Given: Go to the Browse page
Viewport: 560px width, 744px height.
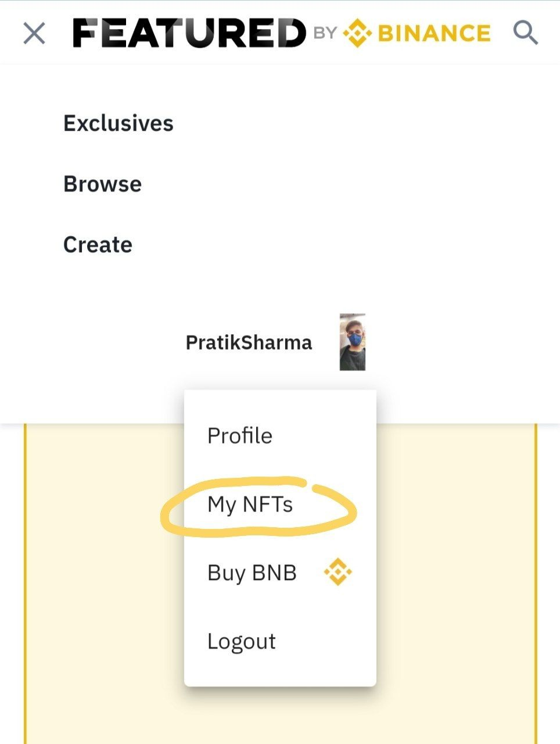Looking at the screenshot, I should 102,184.
